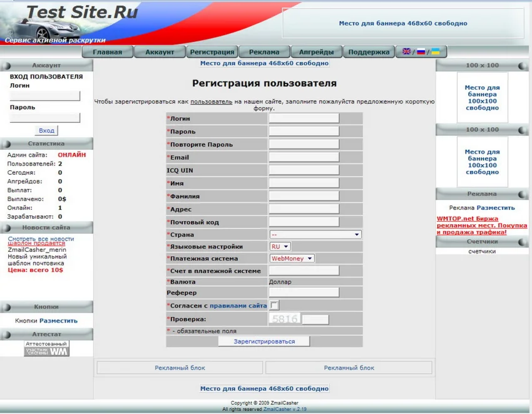532x414 pixels.
Task: Click the Вход login button
Action: click(46, 130)
